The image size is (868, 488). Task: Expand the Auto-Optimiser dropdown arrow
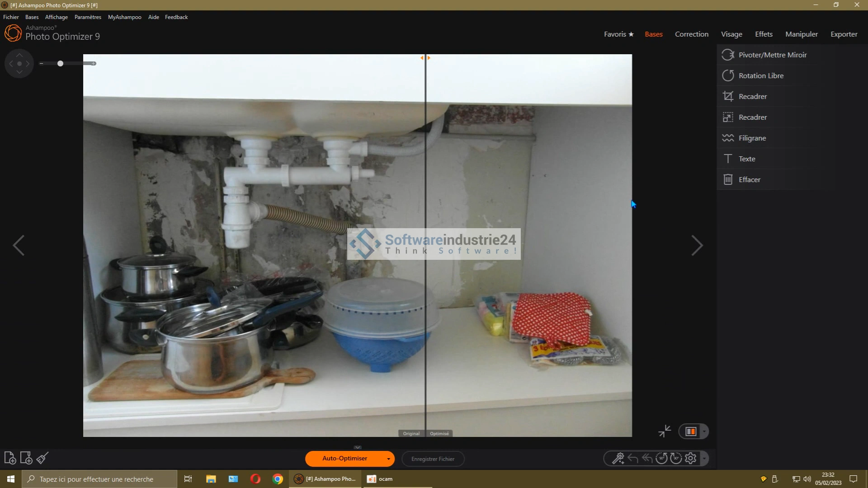coord(388,459)
